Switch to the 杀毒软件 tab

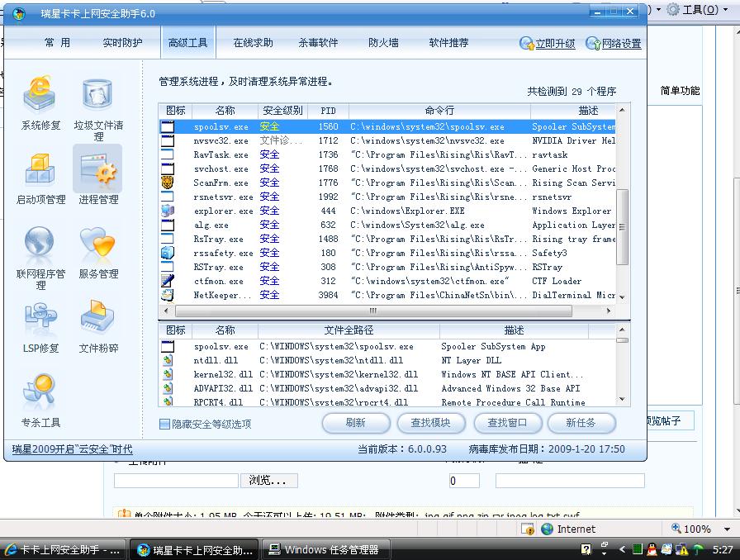point(318,42)
